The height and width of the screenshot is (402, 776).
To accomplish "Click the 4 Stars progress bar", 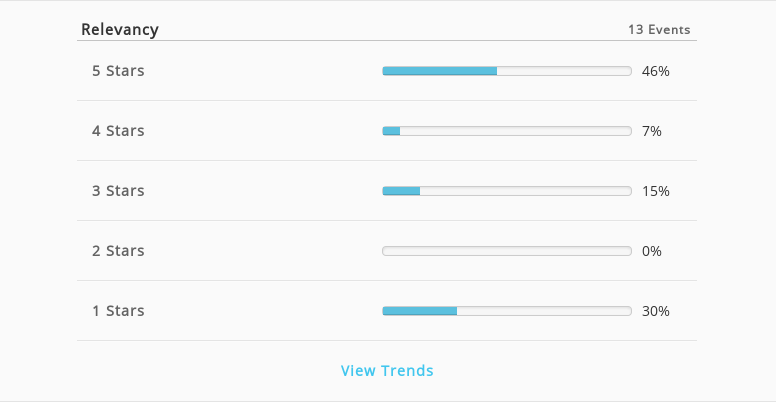I will click(x=507, y=131).
